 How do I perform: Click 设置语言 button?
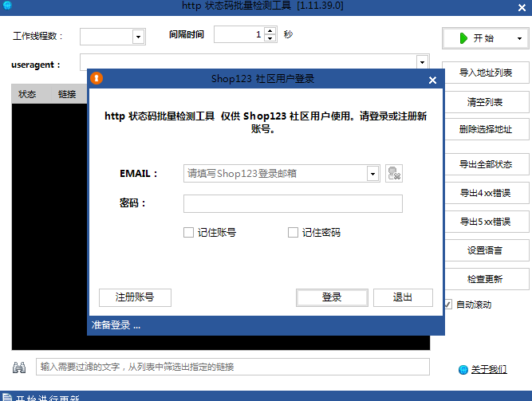(x=486, y=250)
